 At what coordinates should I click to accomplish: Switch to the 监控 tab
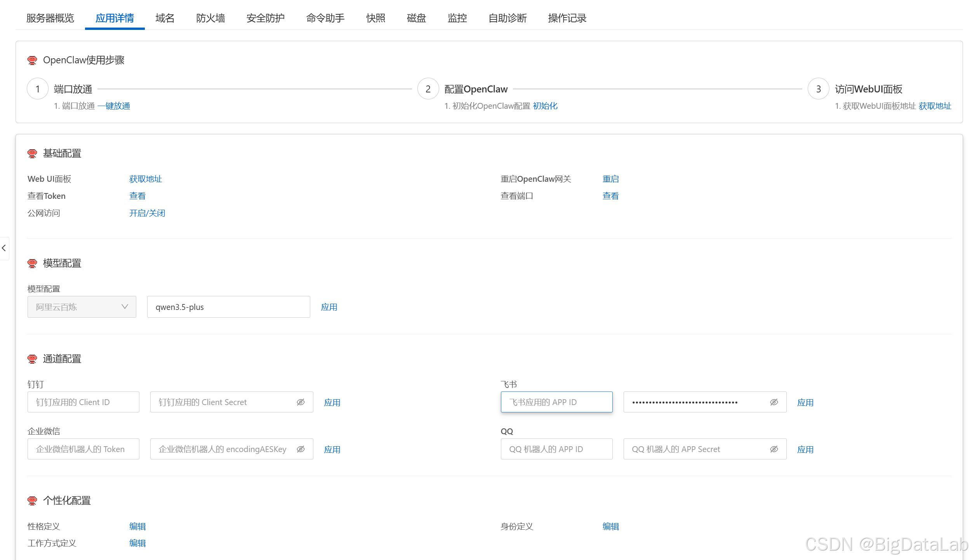click(x=457, y=18)
